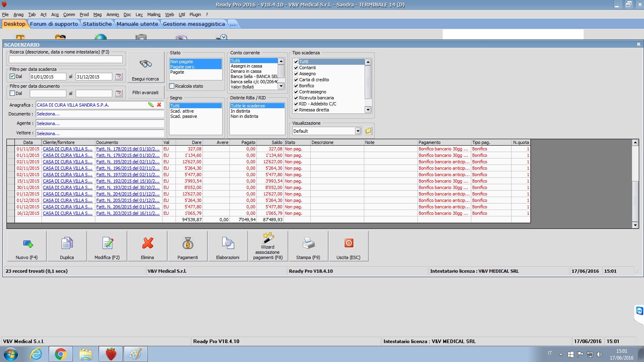644x362 pixels.
Task: Open Paint from taskbar
Action: tap(135, 354)
